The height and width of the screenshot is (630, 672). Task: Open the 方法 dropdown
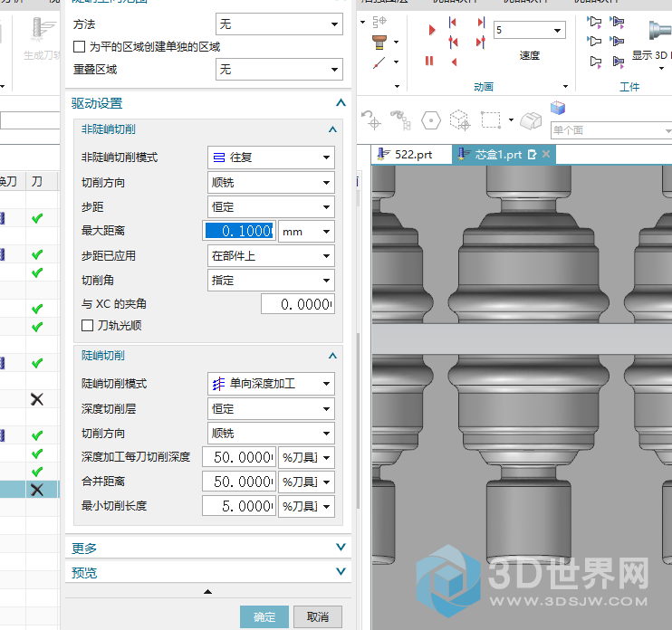tap(279, 24)
